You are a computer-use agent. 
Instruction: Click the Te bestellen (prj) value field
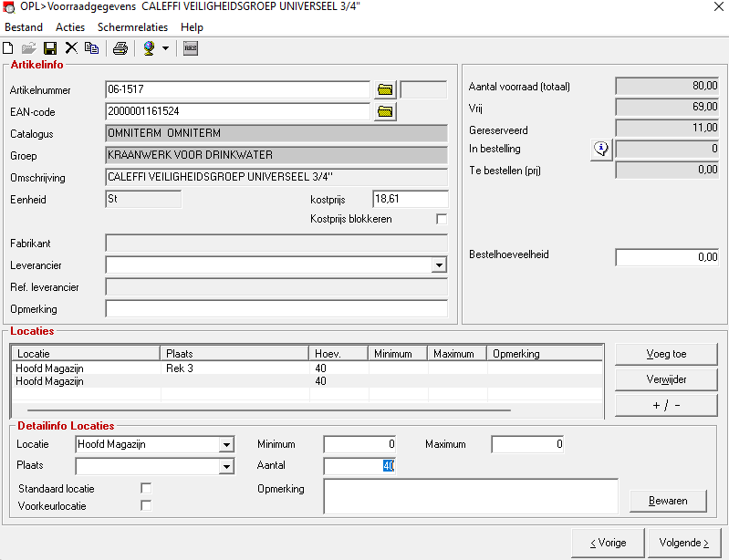[x=667, y=170]
